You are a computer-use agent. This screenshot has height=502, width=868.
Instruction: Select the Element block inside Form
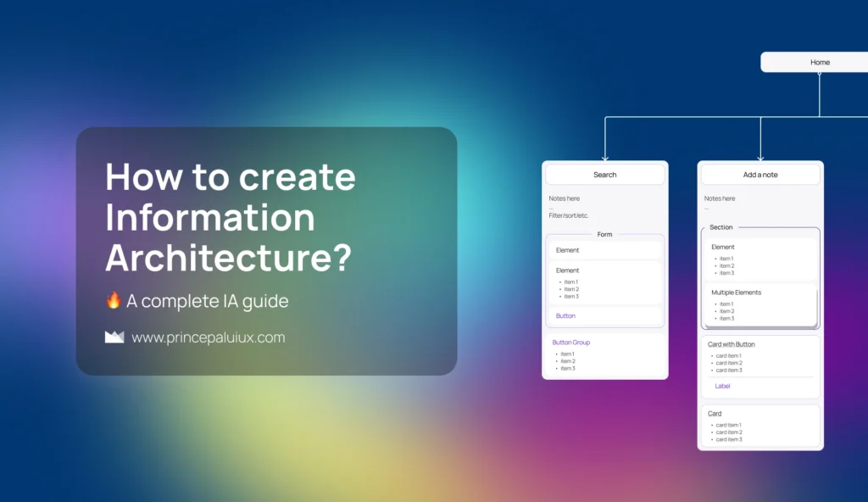(x=604, y=249)
